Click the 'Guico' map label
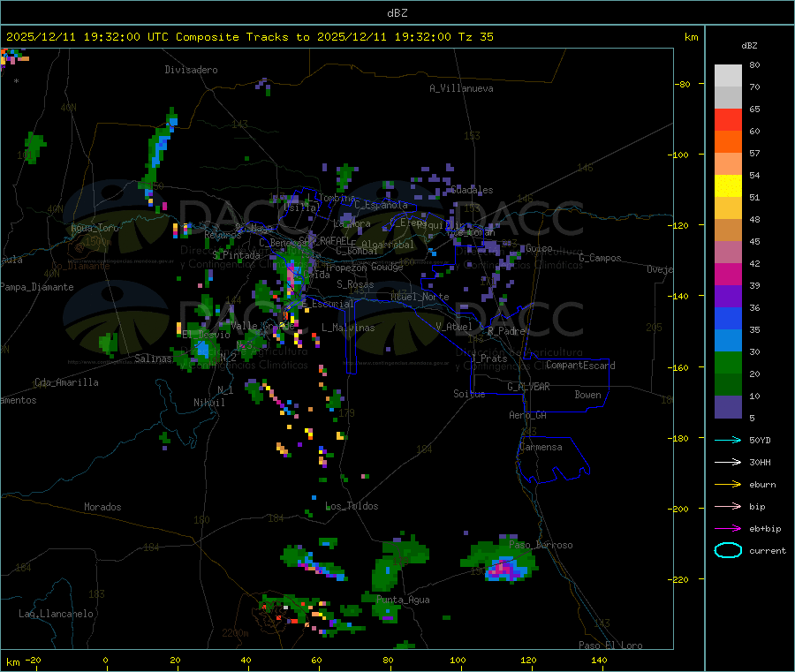The width and height of the screenshot is (795, 672). (539, 248)
